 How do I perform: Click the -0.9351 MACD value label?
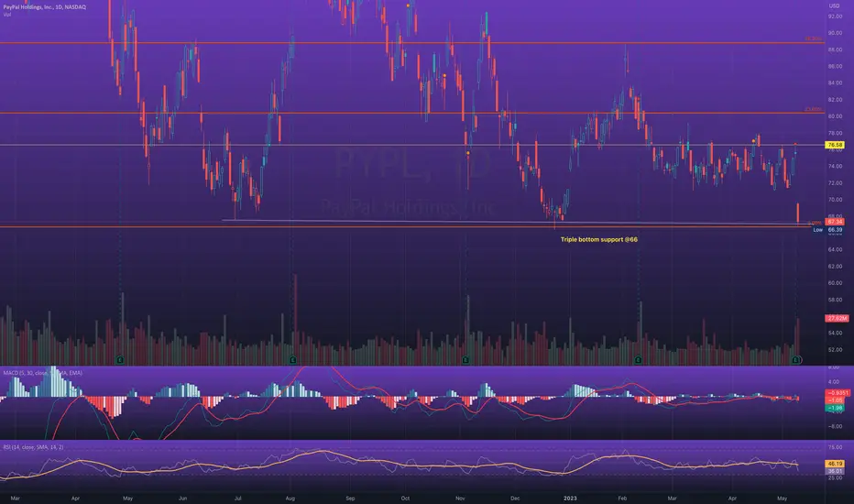[838, 393]
